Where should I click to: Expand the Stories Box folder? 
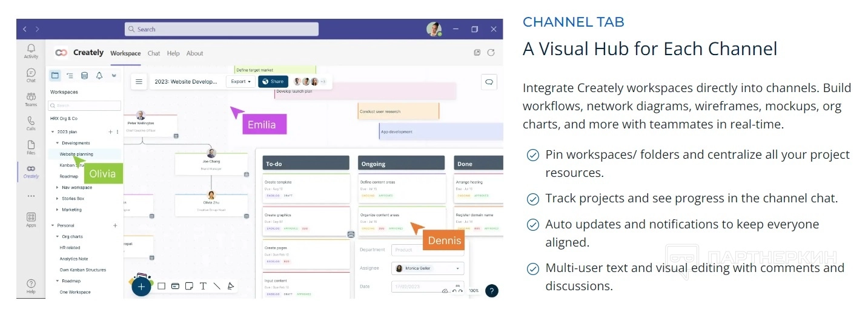click(58, 198)
